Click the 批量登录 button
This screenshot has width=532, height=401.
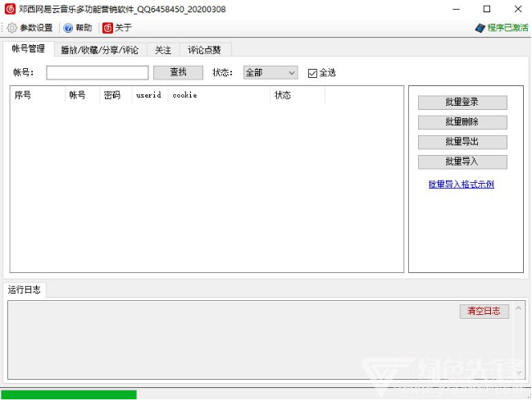click(x=462, y=103)
